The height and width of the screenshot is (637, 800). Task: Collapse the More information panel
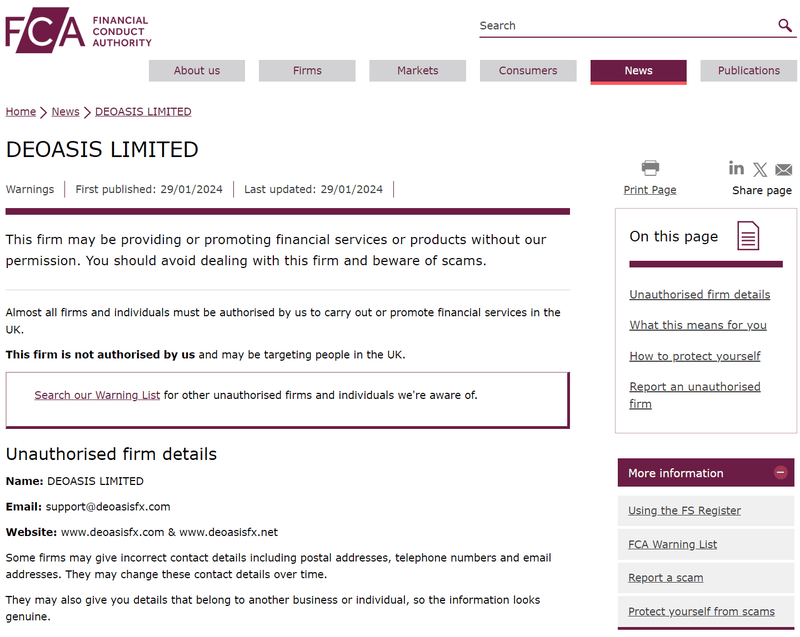coord(780,473)
